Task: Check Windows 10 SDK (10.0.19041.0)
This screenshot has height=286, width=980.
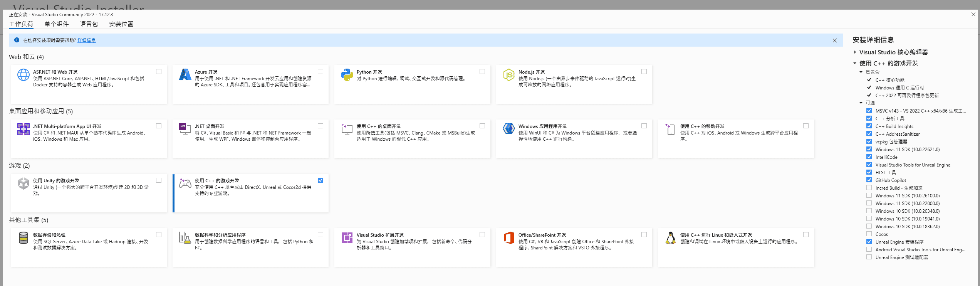Action: pyautogui.click(x=869, y=219)
